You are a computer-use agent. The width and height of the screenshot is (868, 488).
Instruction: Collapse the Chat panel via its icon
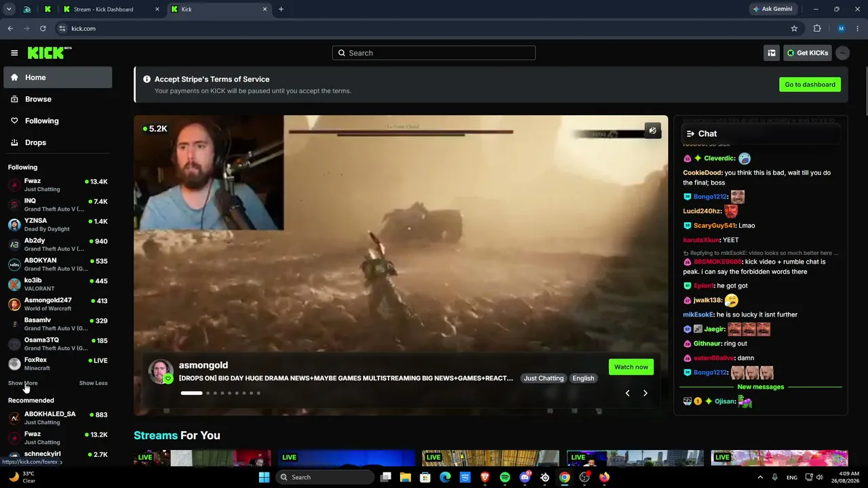[x=690, y=134]
